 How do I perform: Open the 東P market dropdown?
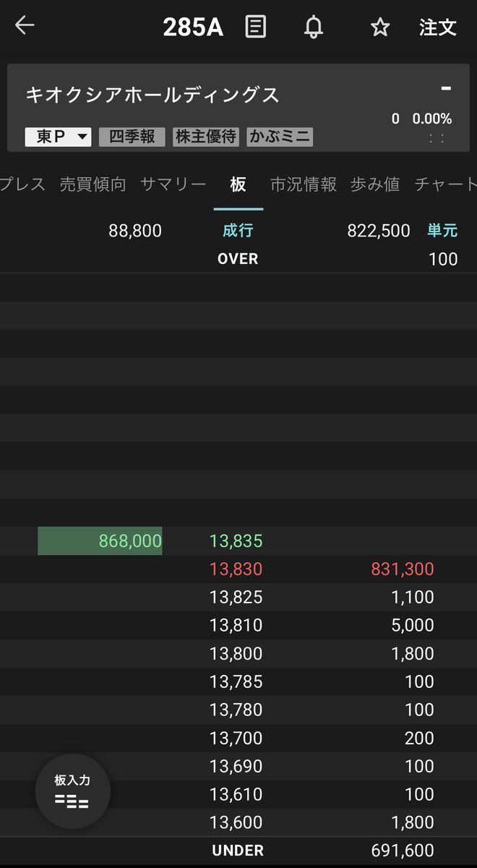(58, 137)
